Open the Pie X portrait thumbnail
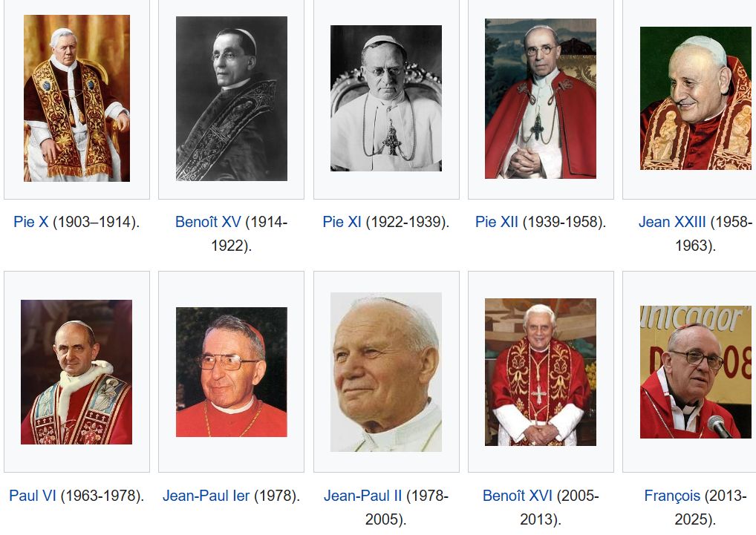 (76, 98)
